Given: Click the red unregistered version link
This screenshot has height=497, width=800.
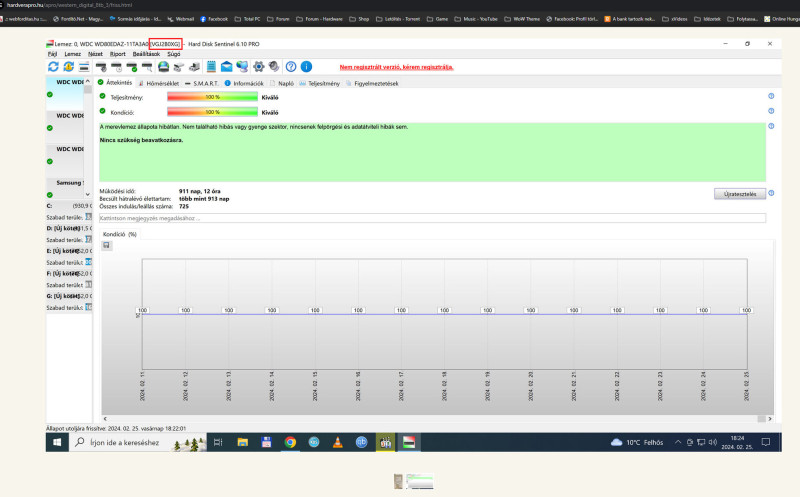Looking at the screenshot, I should pos(396,67).
